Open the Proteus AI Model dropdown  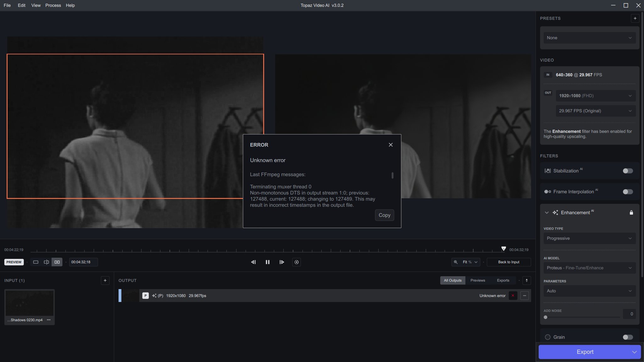[589, 268]
